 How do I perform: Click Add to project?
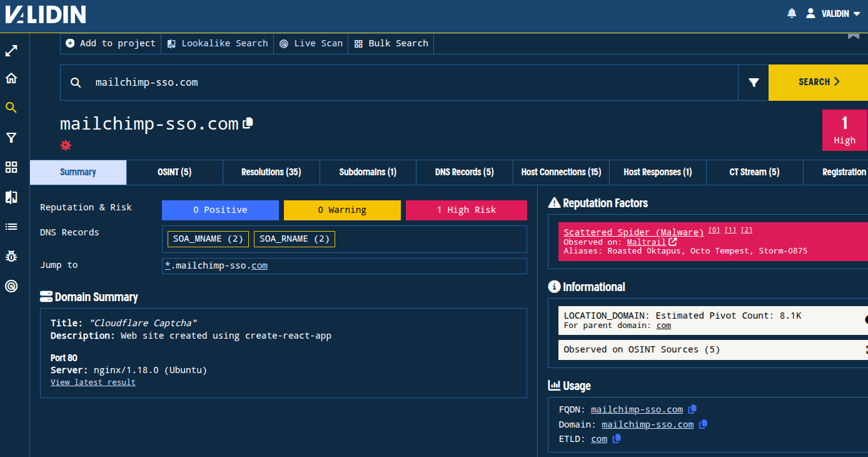[x=111, y=43]
